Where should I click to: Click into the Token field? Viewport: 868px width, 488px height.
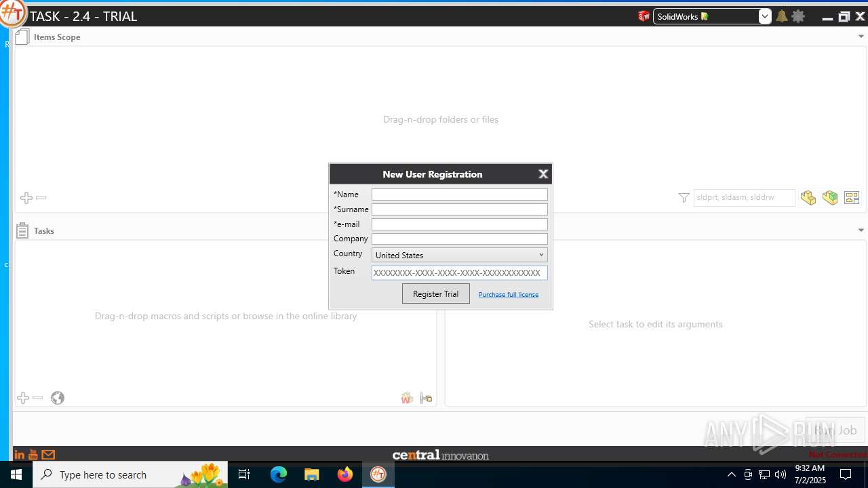(460, 272)
